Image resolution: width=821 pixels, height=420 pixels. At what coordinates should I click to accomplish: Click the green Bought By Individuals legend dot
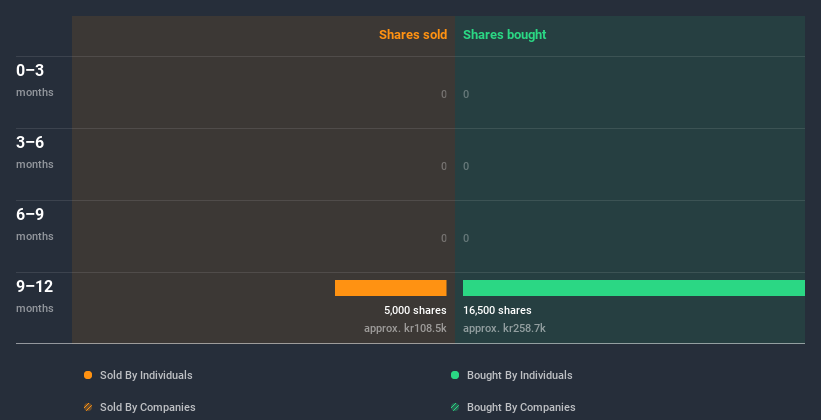tap(455, 375)
